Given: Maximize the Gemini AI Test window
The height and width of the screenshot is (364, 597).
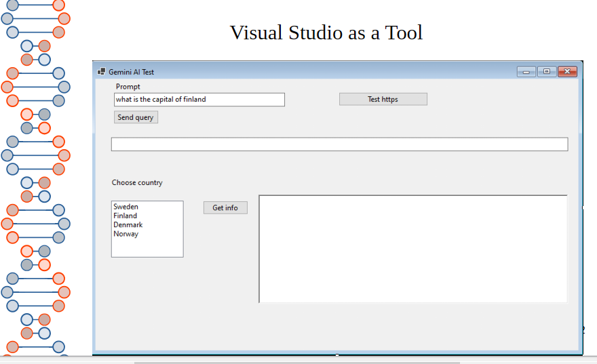Looking at the screenshot, I should [546, 72].
